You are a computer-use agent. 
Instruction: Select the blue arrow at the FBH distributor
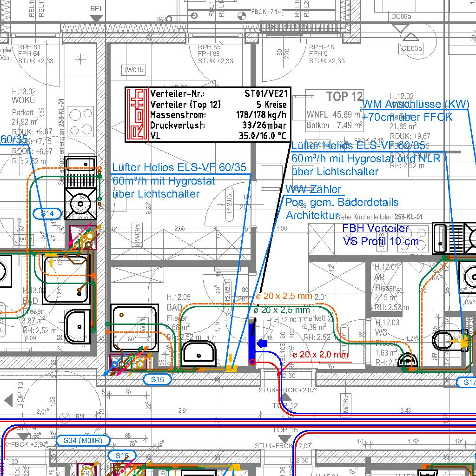pyautogui.click(x=263, y=344)
